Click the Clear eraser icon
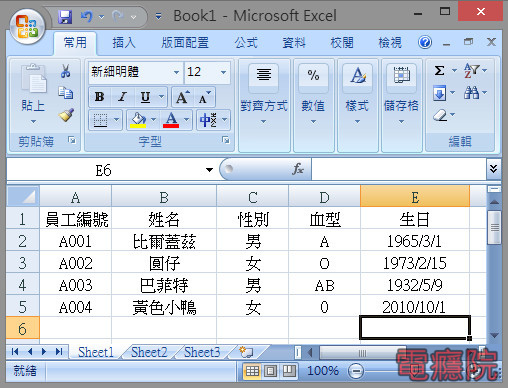 point(440,115)
